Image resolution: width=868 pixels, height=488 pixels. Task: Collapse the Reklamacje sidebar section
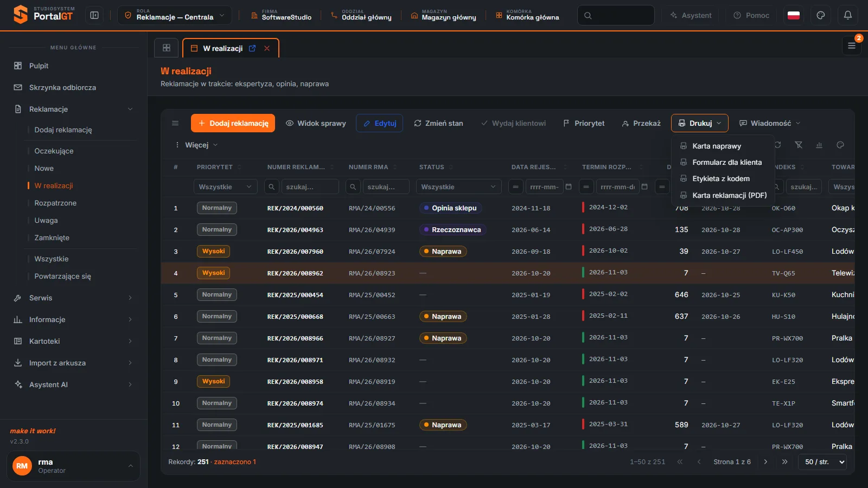click(x=73, y=109)
